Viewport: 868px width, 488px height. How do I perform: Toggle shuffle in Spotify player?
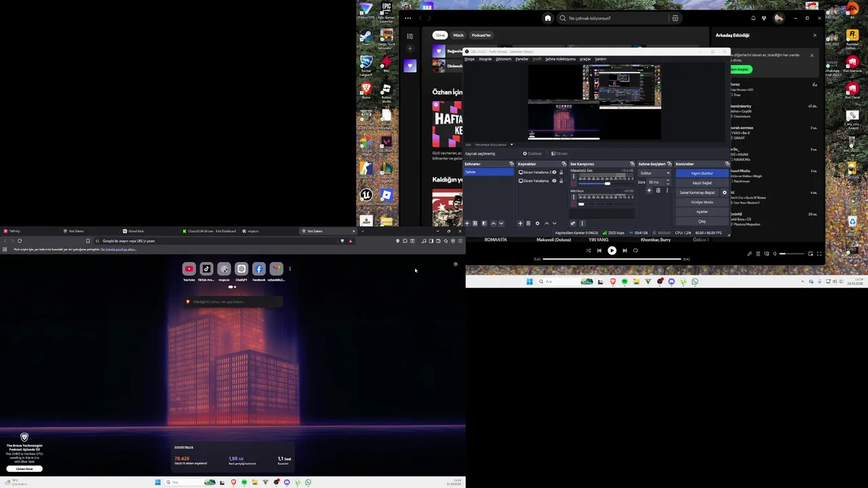[x=589, y=251]
